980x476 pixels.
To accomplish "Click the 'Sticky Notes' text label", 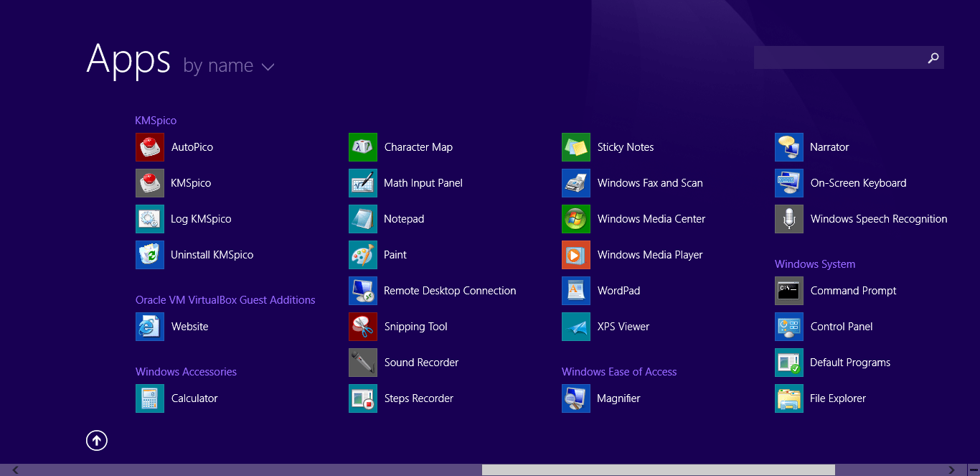I will point(626,147).
